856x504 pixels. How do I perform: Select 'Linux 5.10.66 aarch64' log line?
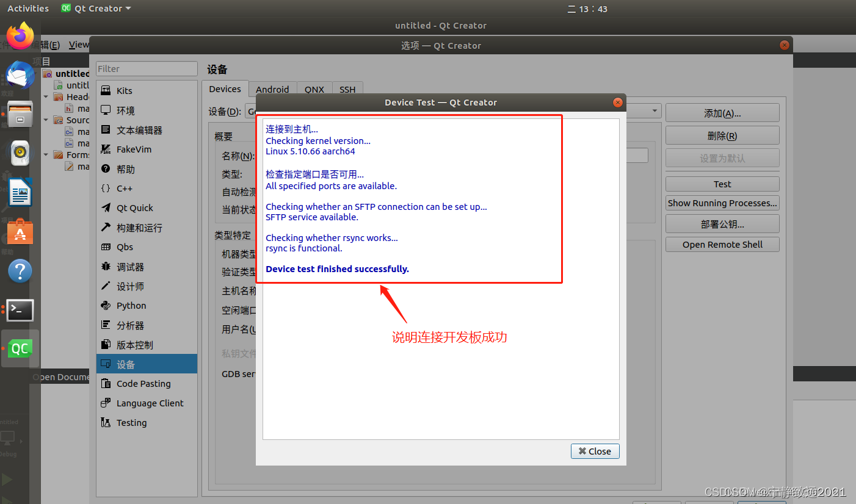(x=310, y=151)
